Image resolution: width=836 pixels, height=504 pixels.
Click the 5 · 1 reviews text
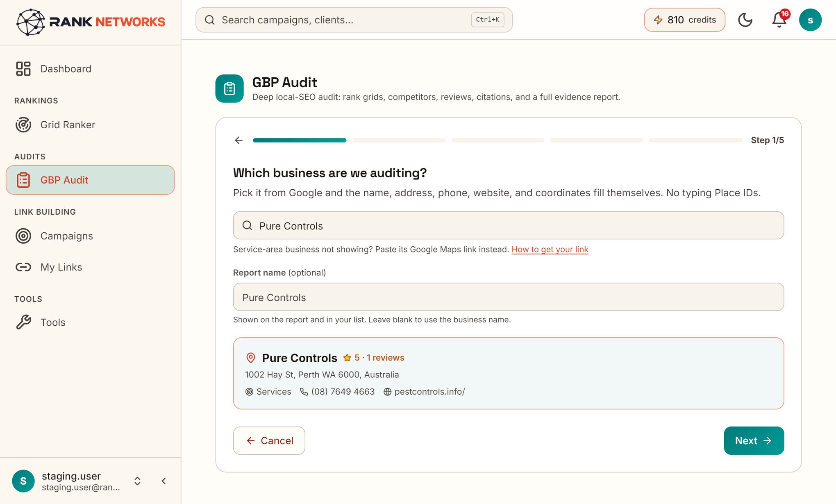(x=379, y=358)
